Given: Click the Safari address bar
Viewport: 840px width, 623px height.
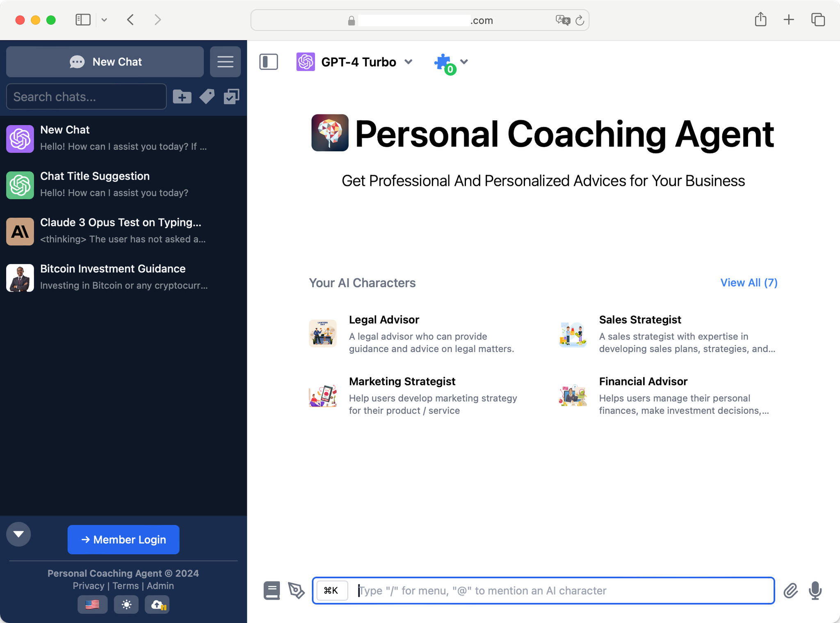Looking at the screenshot, I should tap(420, 20).
